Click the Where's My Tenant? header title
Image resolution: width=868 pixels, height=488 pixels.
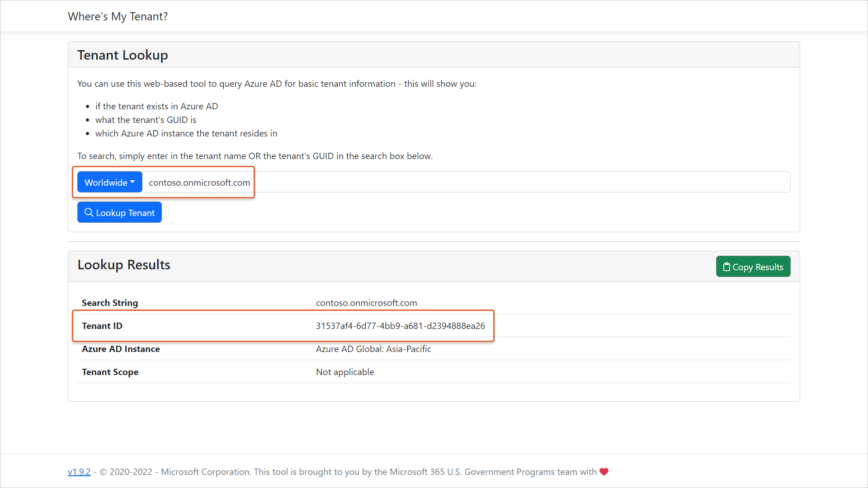pos(118,17)
